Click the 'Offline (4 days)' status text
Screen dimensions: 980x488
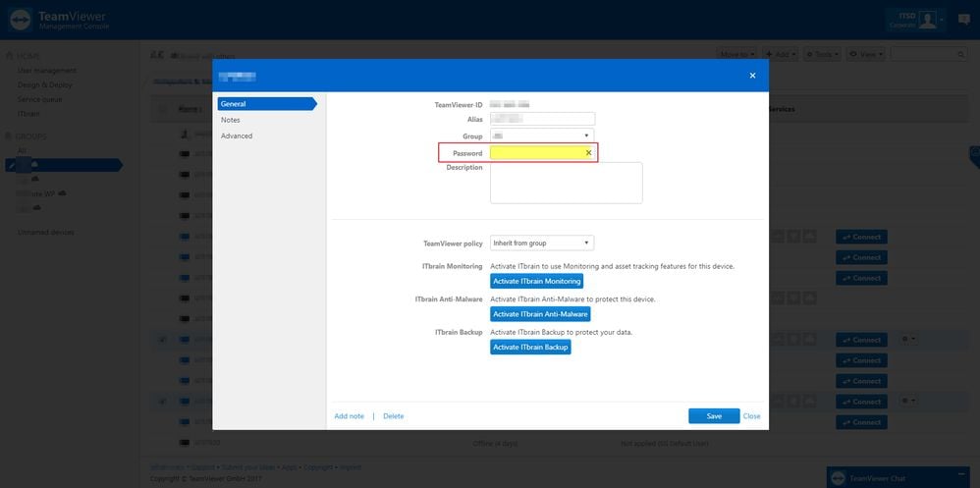point(495,444)
